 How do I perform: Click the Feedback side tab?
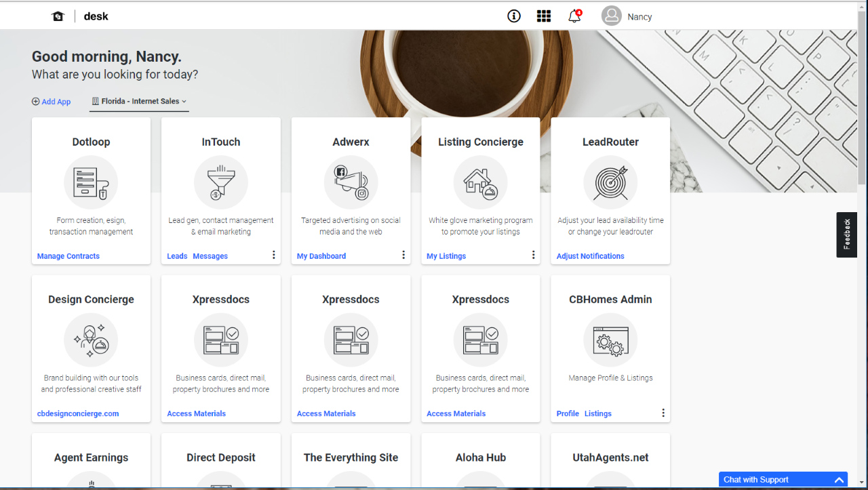click(846, 234)
